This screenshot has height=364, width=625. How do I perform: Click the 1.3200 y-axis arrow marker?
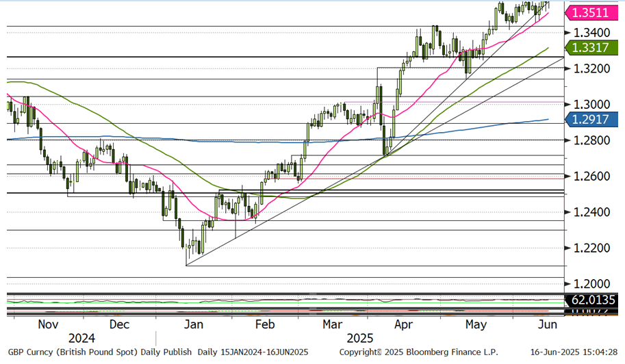click(x=567, y=68)
